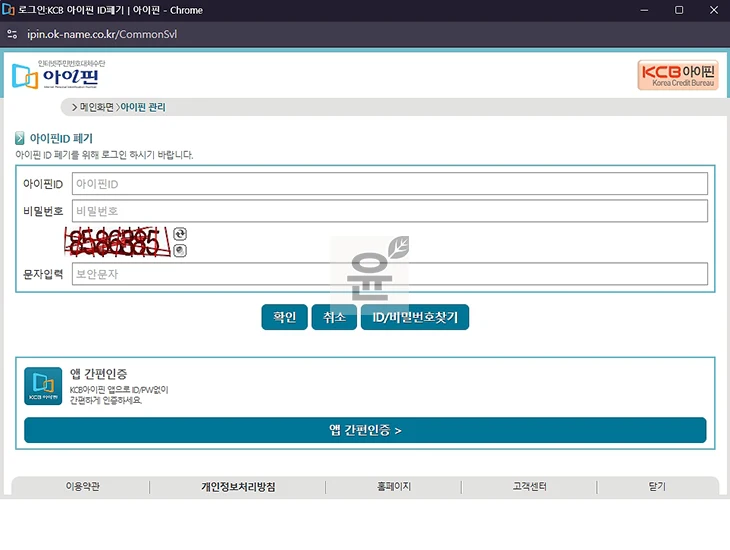
Task: Go to 메인화면 in breadcrumb
Action: tap(97, 107)
